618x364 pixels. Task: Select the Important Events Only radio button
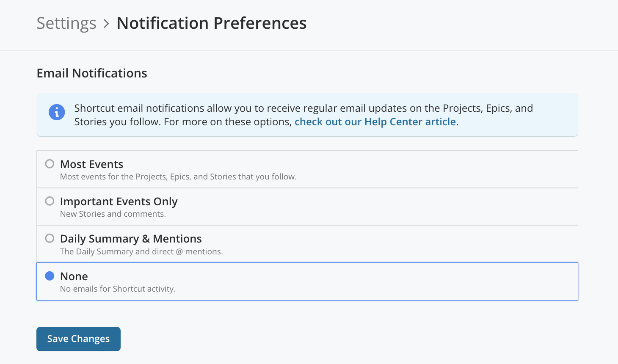point(50,201)
